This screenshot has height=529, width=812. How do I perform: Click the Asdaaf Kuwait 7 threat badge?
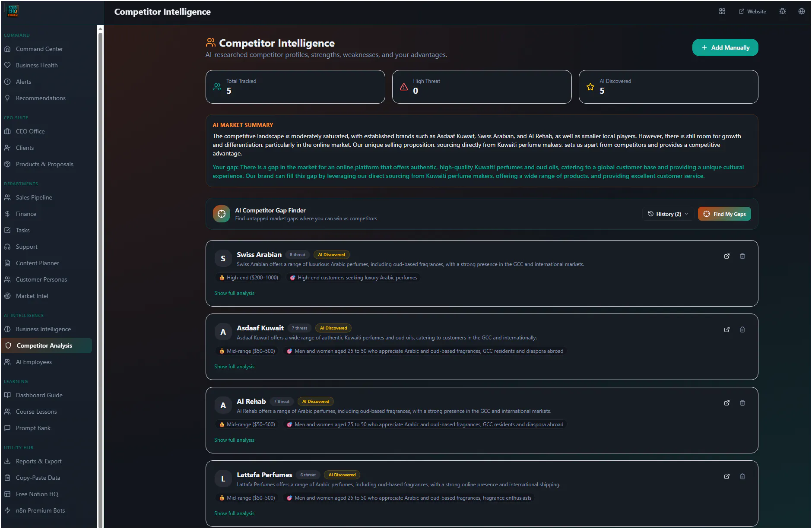pyautogui.click(x=299, y=328)
